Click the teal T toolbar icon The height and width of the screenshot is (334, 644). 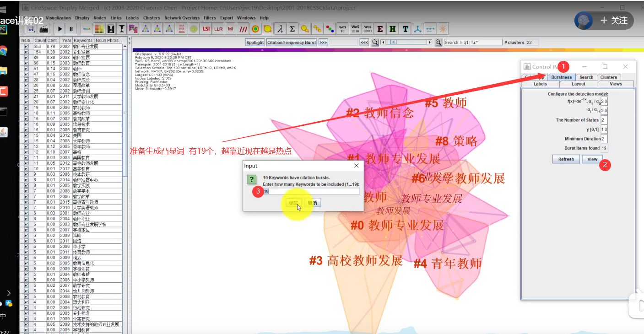pos(406,29)
